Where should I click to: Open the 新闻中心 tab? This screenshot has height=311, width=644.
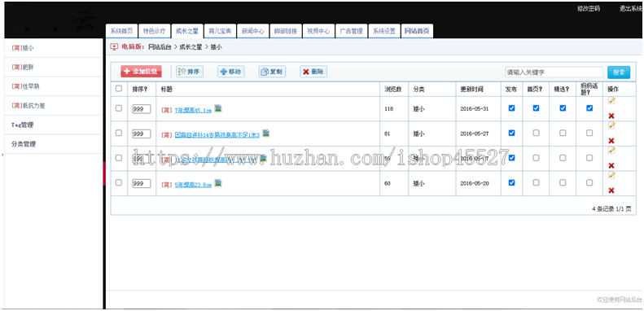pyautogui.click(x=252, y=31)
